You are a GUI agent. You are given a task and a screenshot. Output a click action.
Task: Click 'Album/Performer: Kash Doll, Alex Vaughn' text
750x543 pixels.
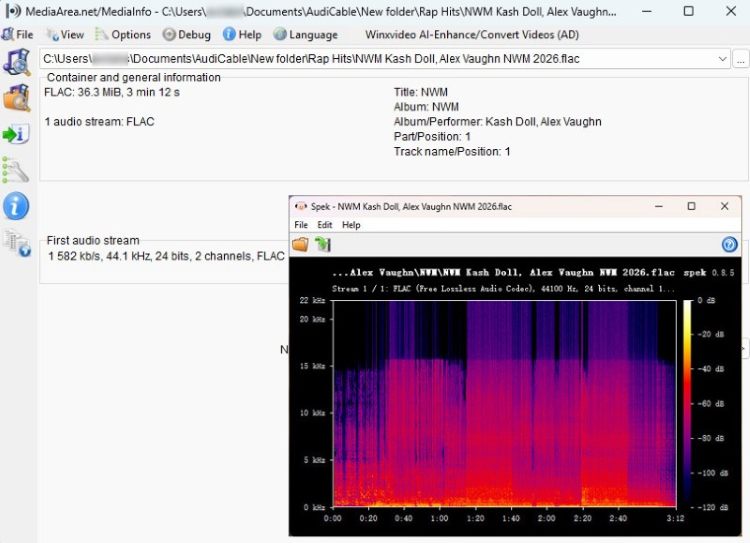(x=497, y=122)
